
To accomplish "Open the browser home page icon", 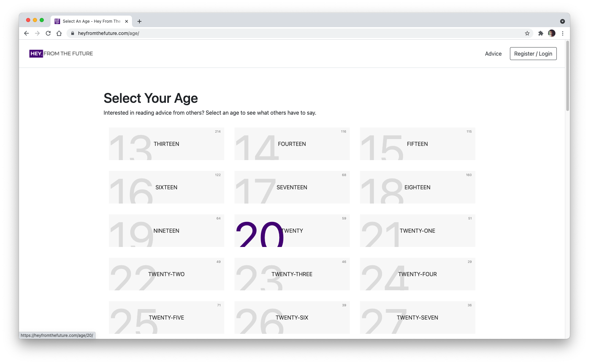I will (59, 33).
